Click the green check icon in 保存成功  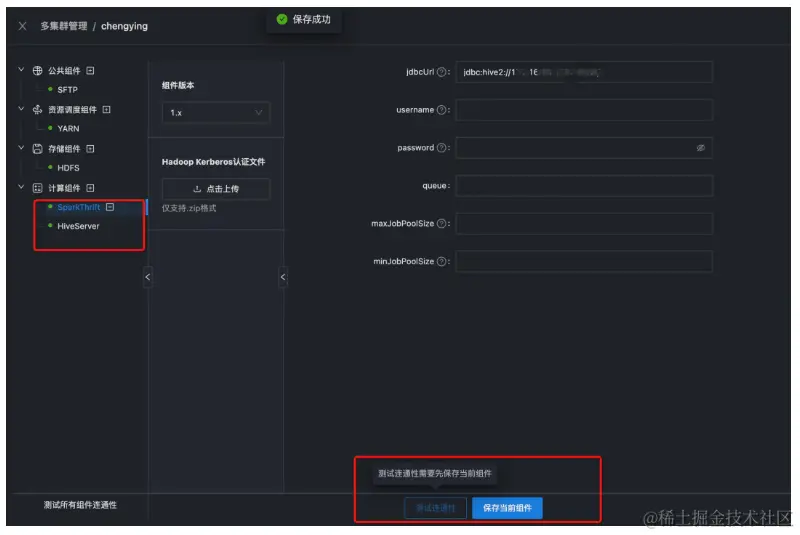tap(282, 19)
